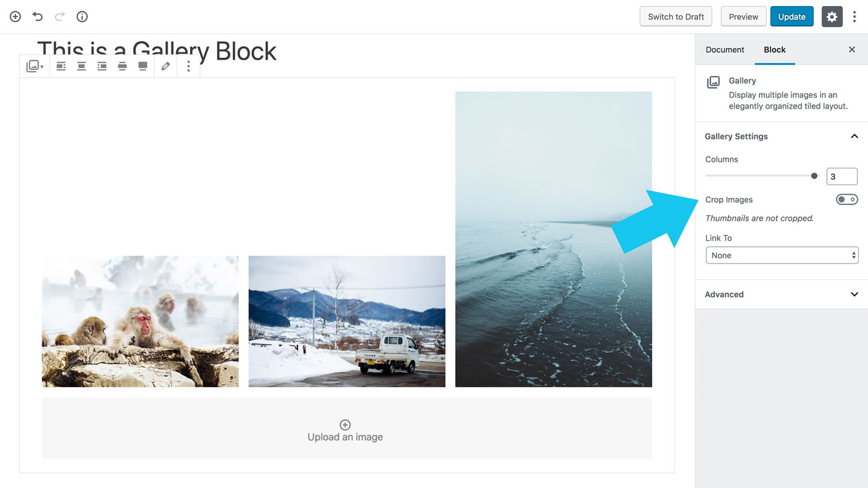868x488 pixels.
Task: Open block more options in toolbar
Action: [189, 66]
